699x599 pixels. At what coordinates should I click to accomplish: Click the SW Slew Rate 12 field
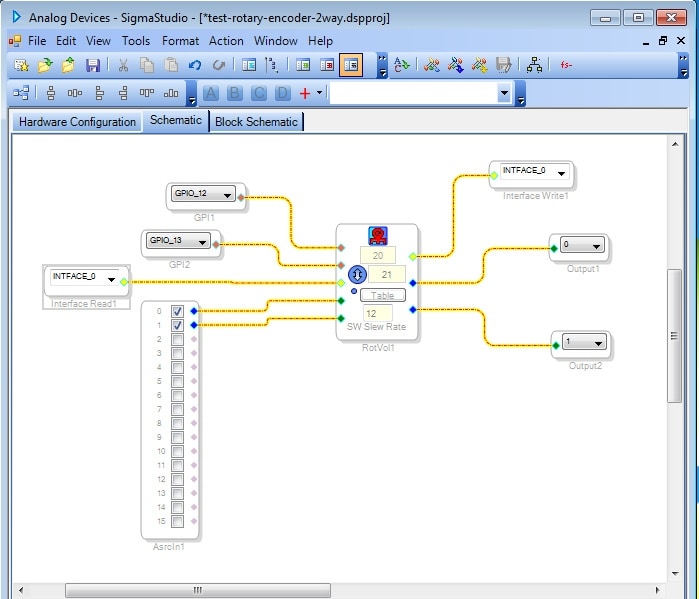377,313
